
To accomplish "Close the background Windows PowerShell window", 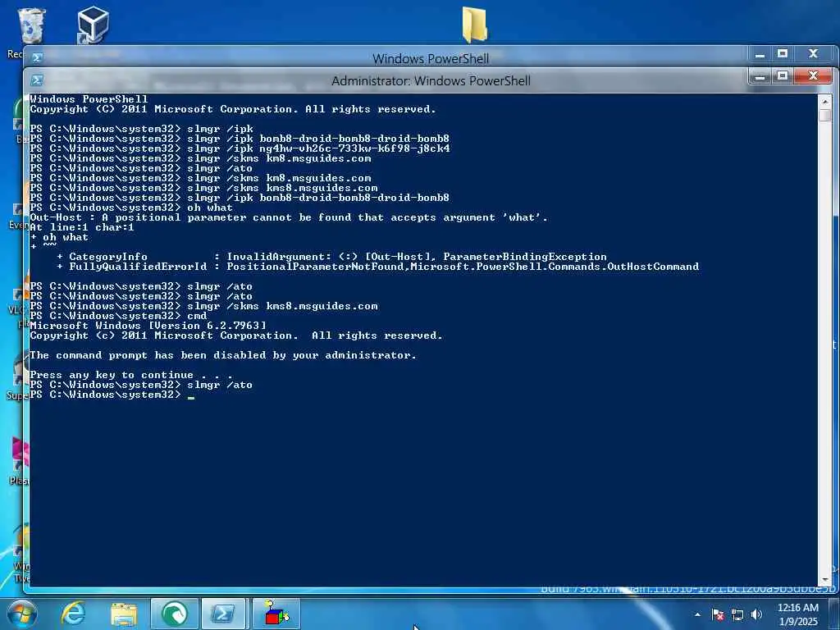I will [x=813, y=54].
